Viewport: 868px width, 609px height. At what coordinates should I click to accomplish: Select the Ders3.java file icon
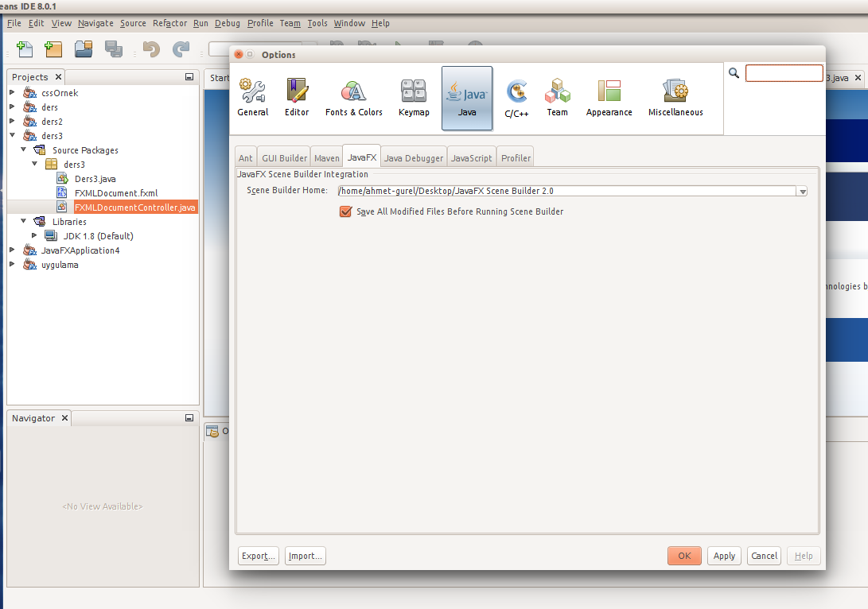point(62,178)
